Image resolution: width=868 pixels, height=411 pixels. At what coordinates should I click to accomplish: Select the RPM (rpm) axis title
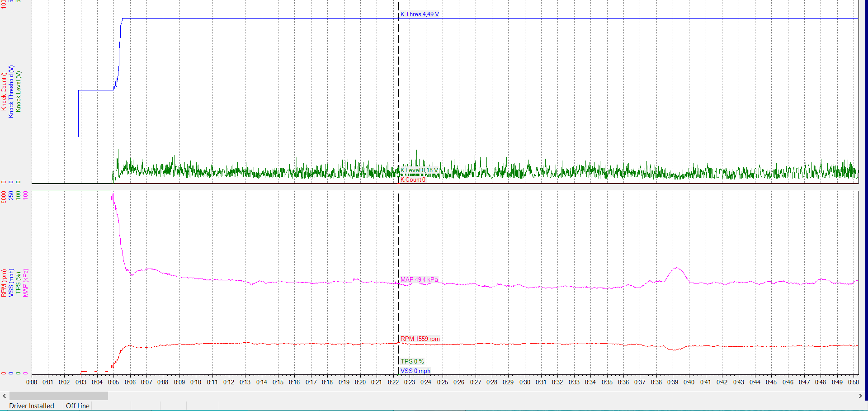point(4,283)
